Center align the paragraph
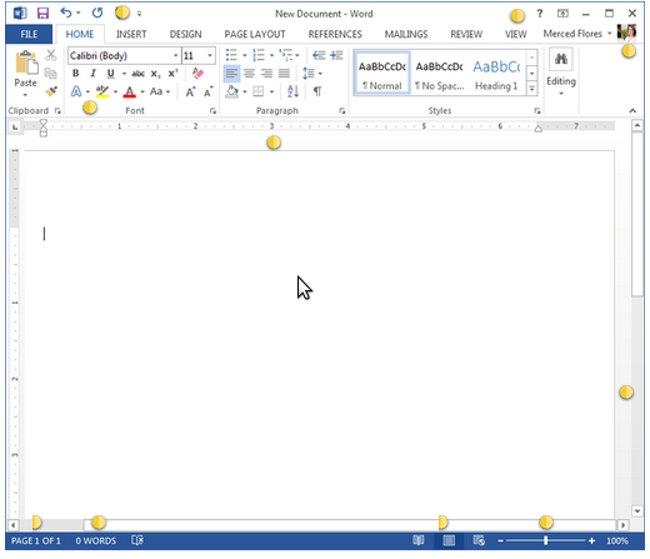Screen dimensions: 650x559 [x=249, y=73]
